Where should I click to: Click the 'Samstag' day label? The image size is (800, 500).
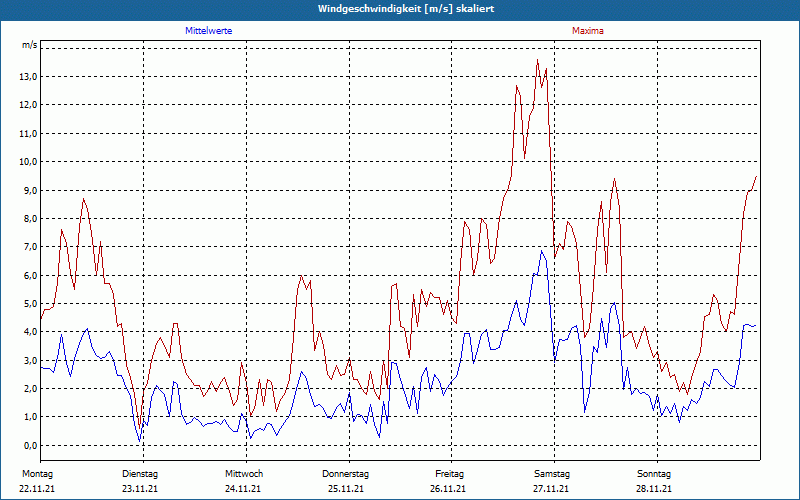point(552,474)
